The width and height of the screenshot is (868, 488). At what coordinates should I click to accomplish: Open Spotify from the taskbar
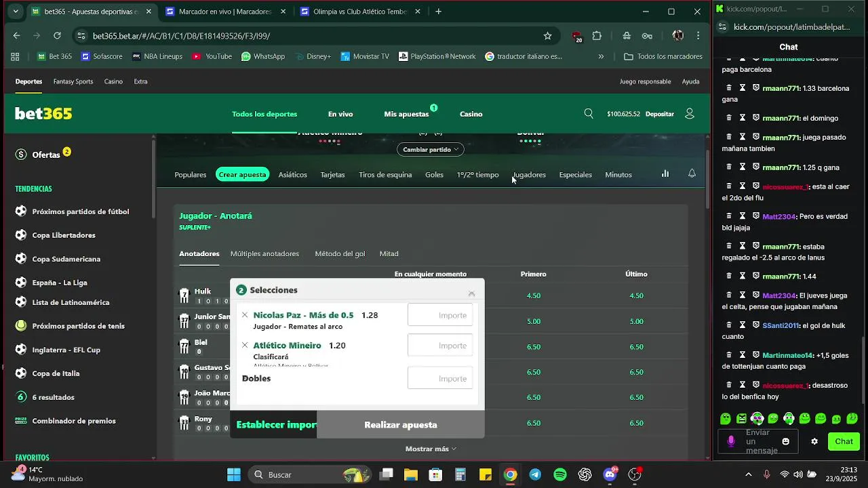click(x=560, y=474)
